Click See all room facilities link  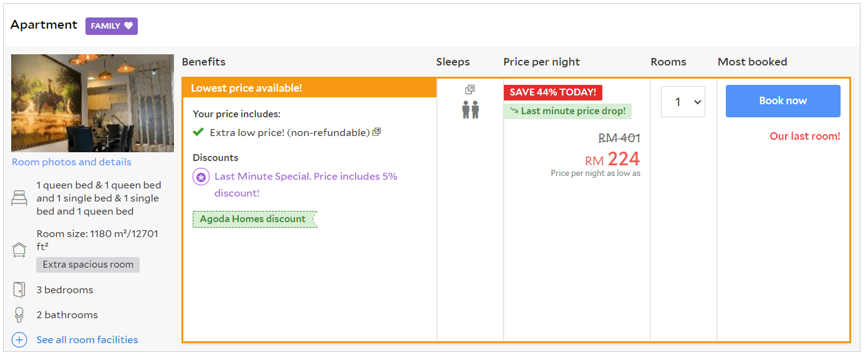point(87,340)
